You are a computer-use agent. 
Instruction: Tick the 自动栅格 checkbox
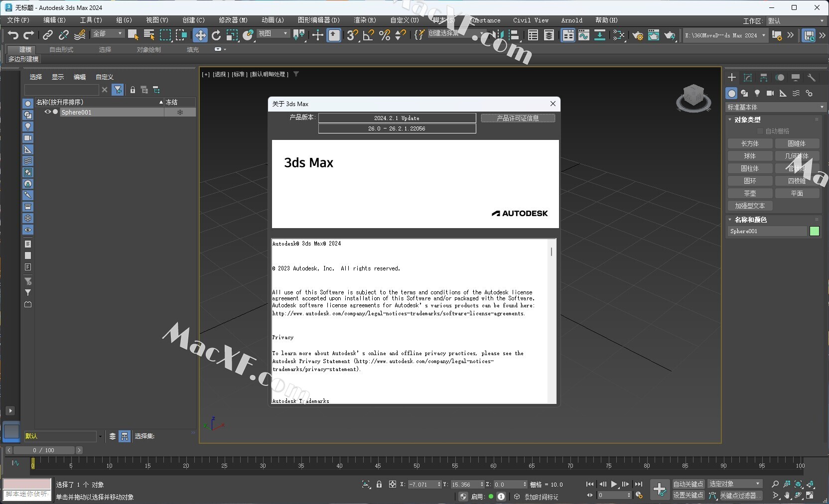[760, 131]
